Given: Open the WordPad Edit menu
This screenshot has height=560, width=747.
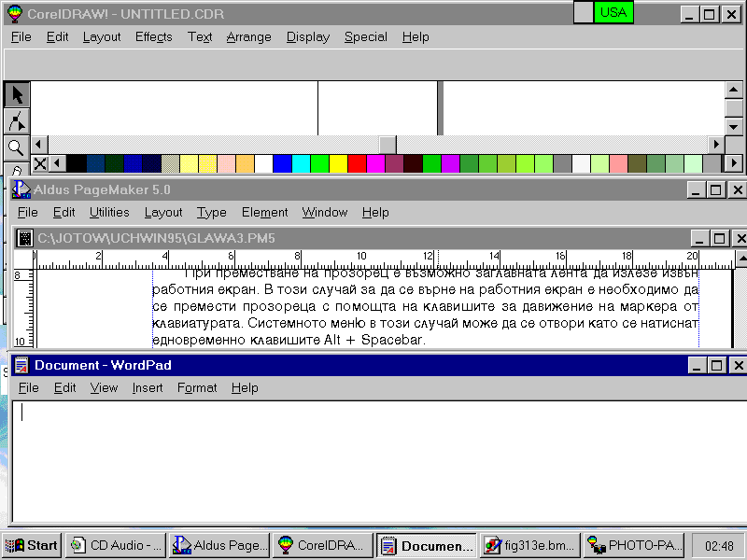Looking at the screenshot, I should tap(64, 388).
